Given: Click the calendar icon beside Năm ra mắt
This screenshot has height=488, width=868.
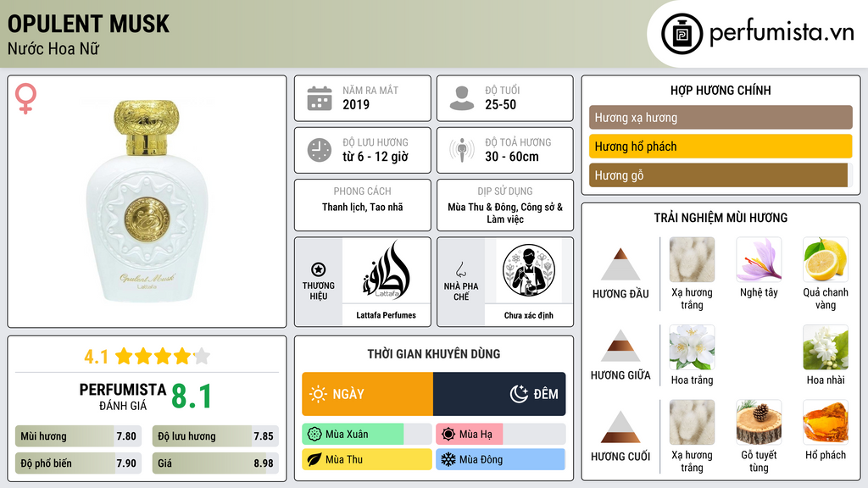Looking at the screenshot, I should pyautogui.click(x=320, y=98).
